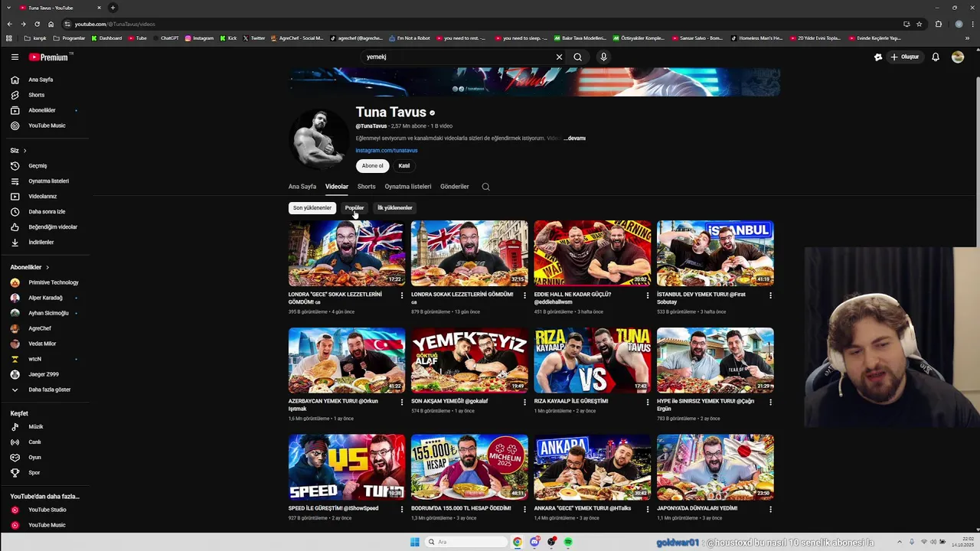Open the notifications bell
The height and width of the screenshot is (551, 980).
click(x=936, y=57)
